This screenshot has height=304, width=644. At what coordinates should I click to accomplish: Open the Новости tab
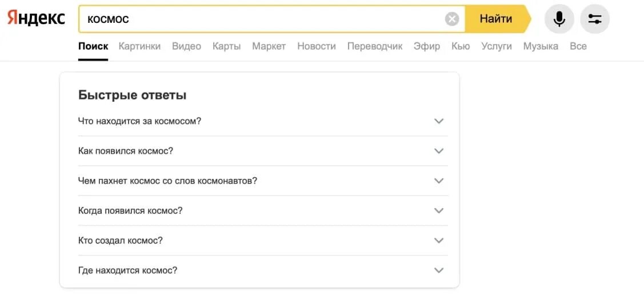(x=317, y=46)
